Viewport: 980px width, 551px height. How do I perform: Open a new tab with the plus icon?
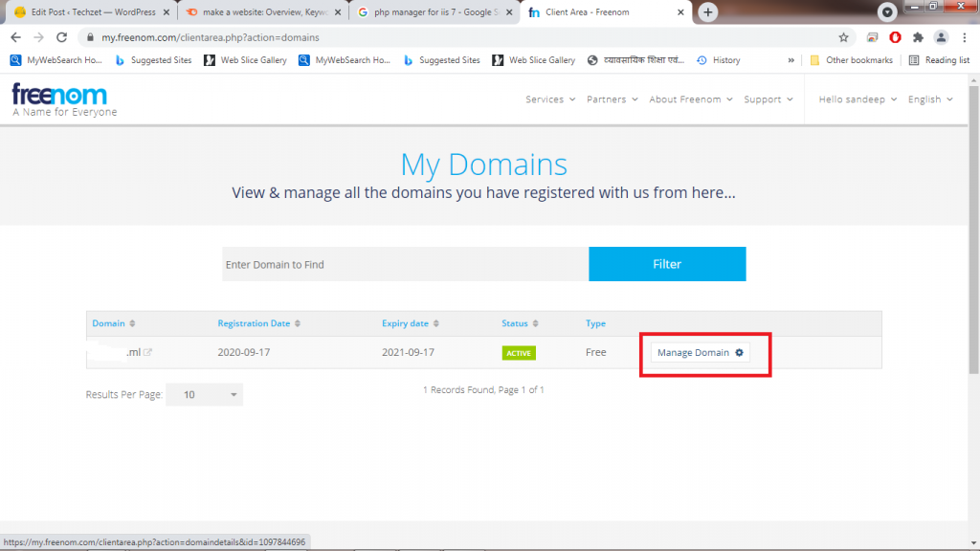708,12
